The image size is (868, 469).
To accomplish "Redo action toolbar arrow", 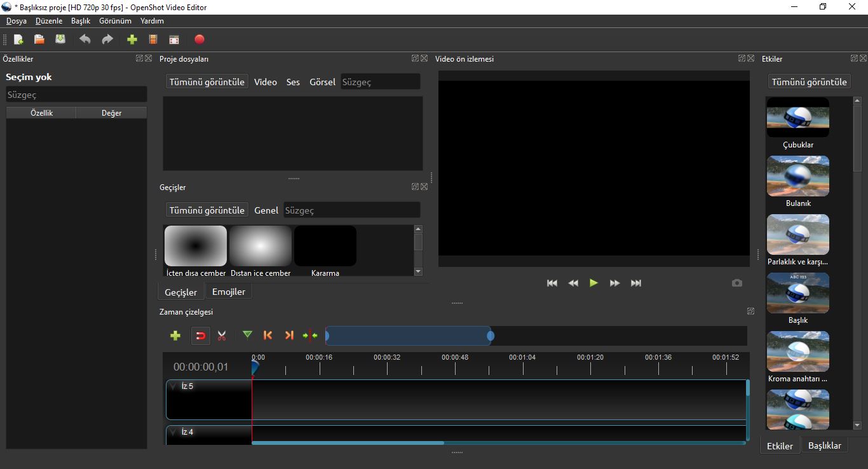I will click(x=107, y=39).
